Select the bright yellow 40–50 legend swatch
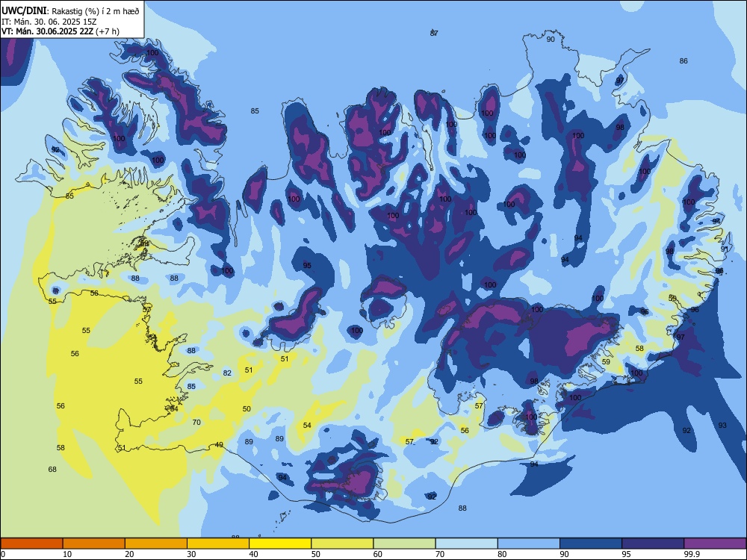This screenshot has width=747, height=560. (280, 544)
